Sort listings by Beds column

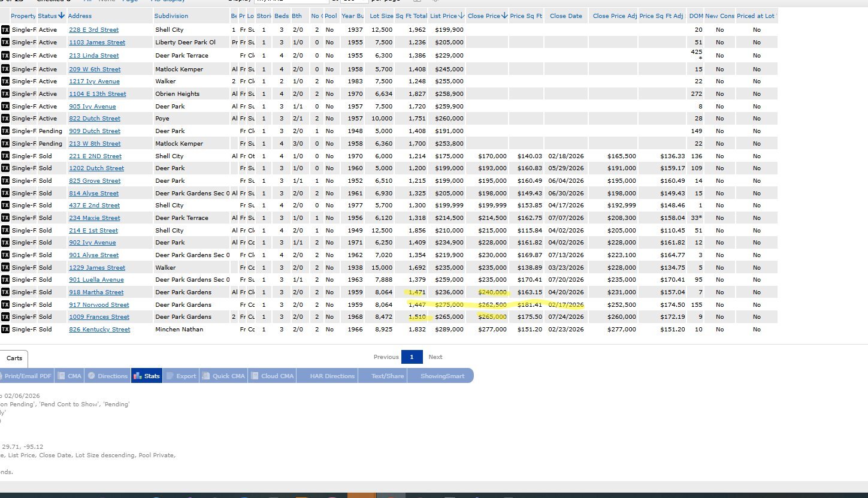point(282,16)
